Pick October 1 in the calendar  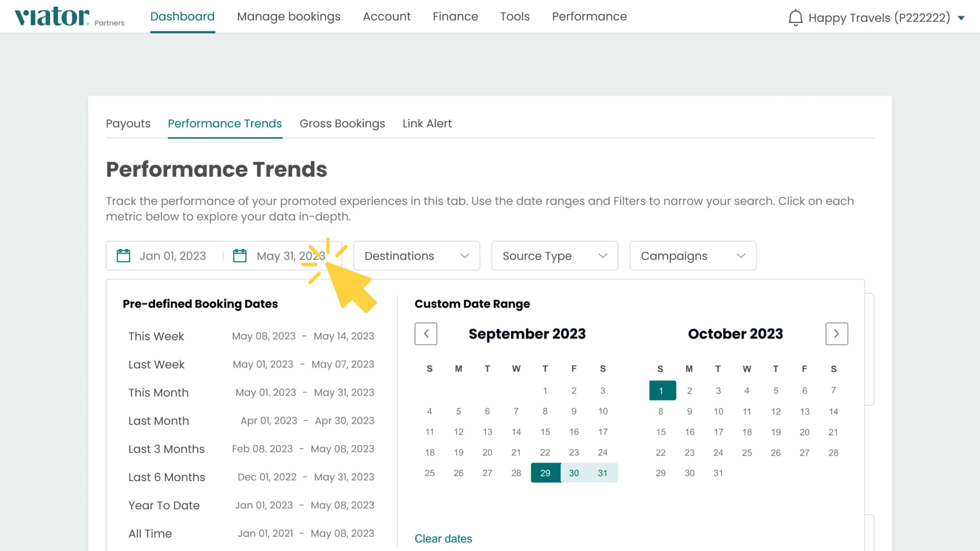pos(662,390)
